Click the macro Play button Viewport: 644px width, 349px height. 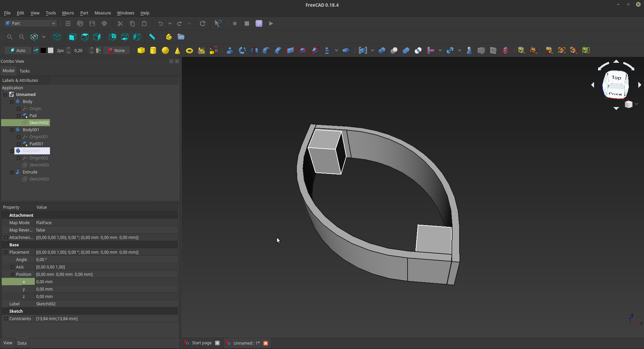coord(271,23)
